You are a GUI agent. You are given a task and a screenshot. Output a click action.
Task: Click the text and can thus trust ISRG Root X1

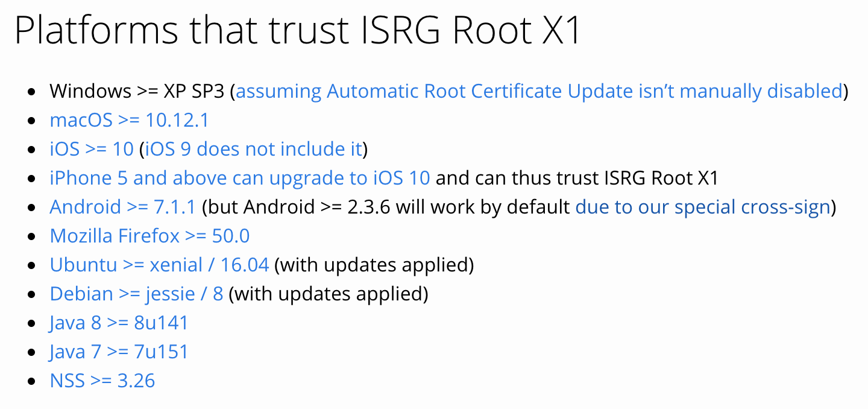coord(579,177)
